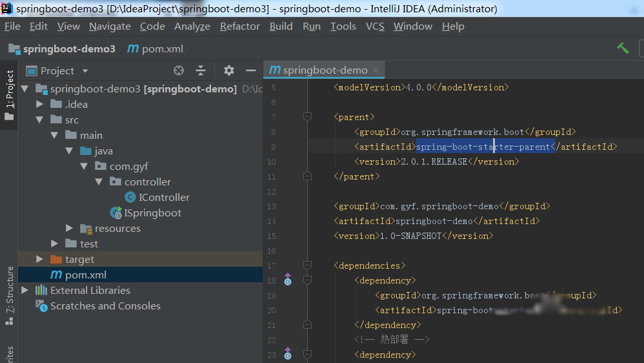
Task: Open the ISpringboot class file
Action: tap(152, 213)
